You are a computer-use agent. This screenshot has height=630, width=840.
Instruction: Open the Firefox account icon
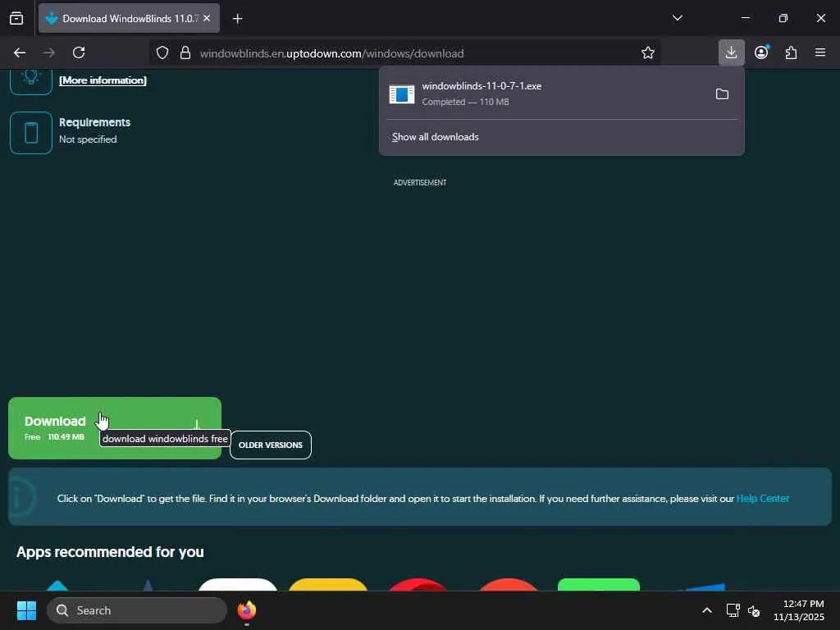click(761, 52)
